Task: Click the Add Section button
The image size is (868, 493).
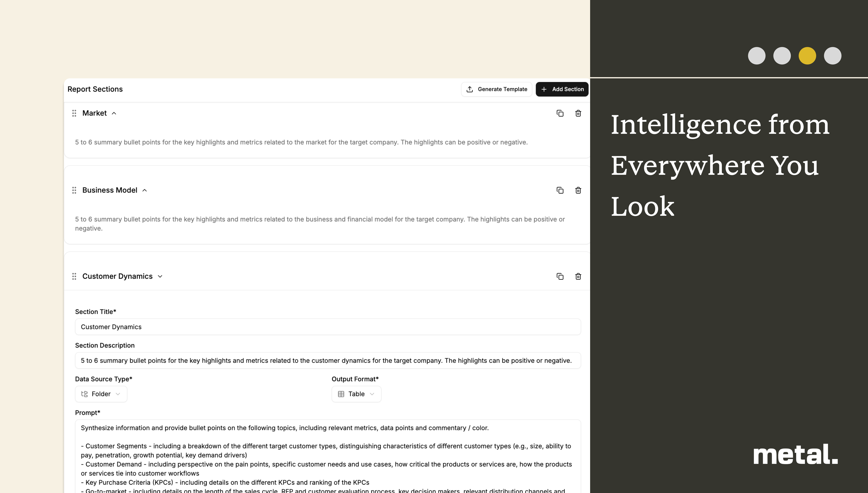Action: coord(562,89)
